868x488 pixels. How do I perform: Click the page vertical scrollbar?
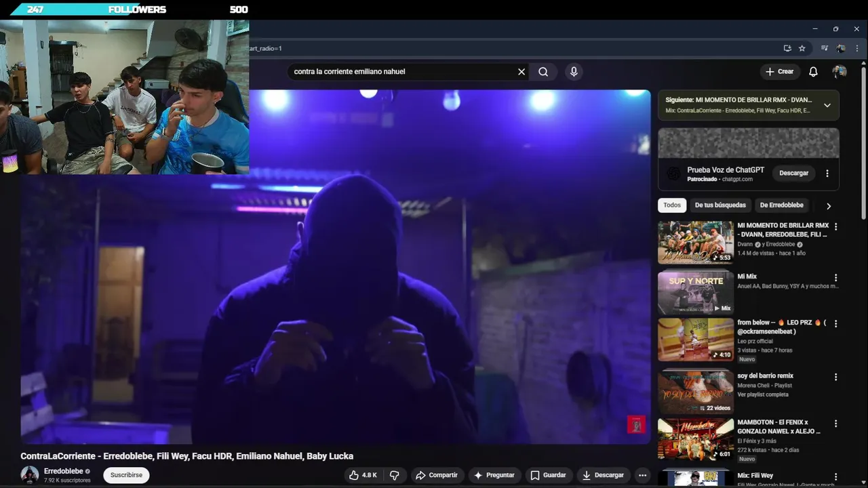(x=863, y=142)
